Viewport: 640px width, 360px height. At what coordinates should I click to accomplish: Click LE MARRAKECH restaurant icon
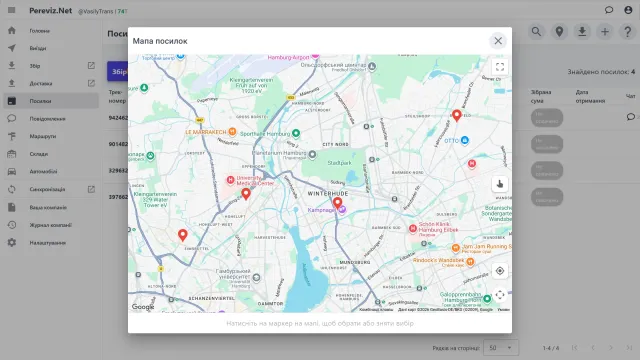232,131
